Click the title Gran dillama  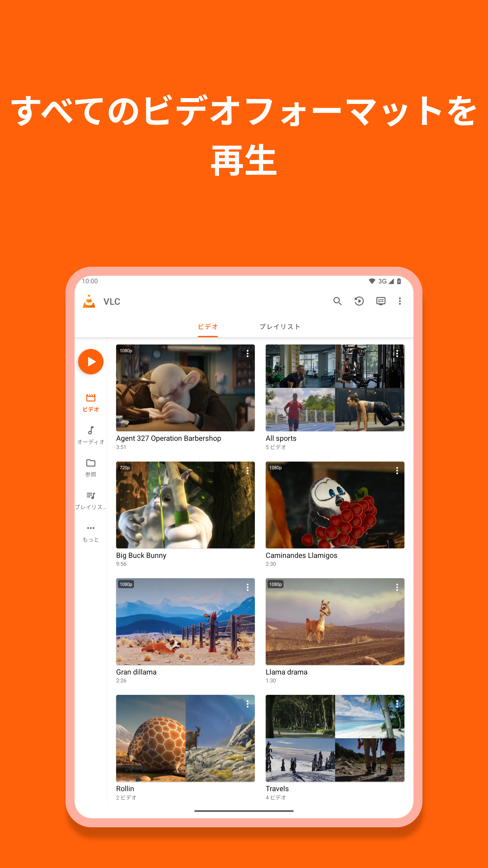(x=136, y=672)
